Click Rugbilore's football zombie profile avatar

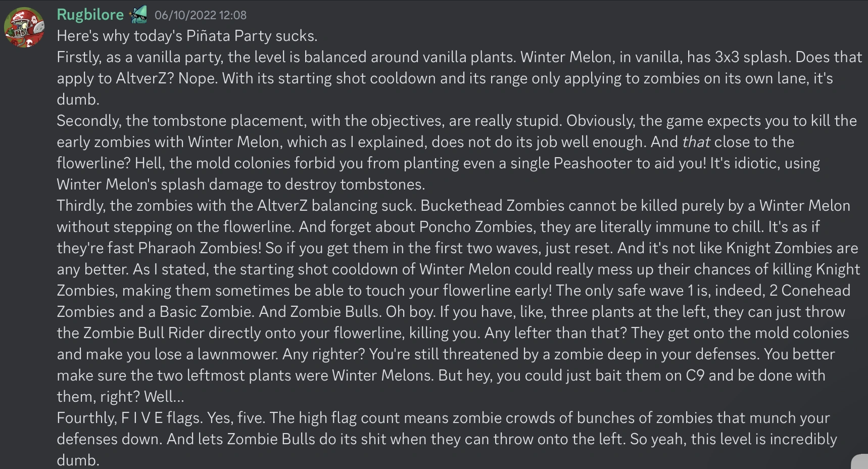[24, 27]
